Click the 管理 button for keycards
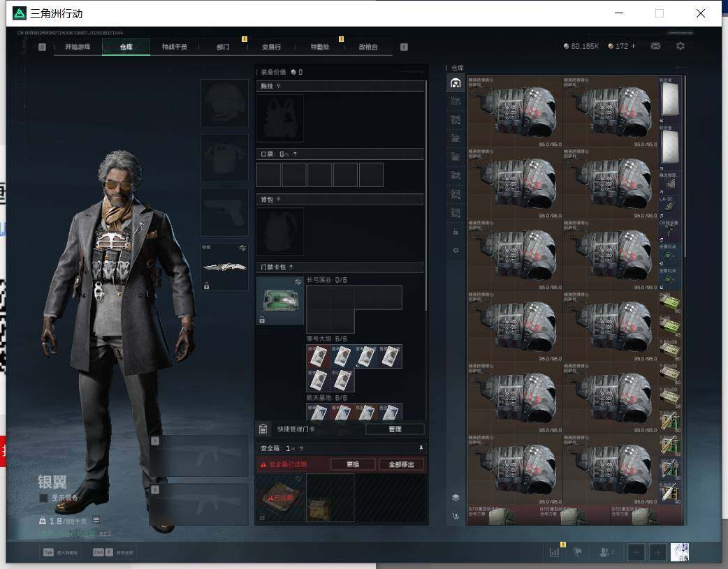The height and width of the screenshot is (569, 728). click(x=395, y=429)
